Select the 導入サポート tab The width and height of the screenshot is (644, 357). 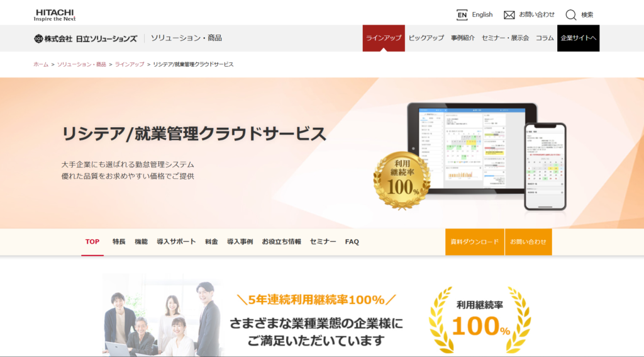(x=176, y=242)
